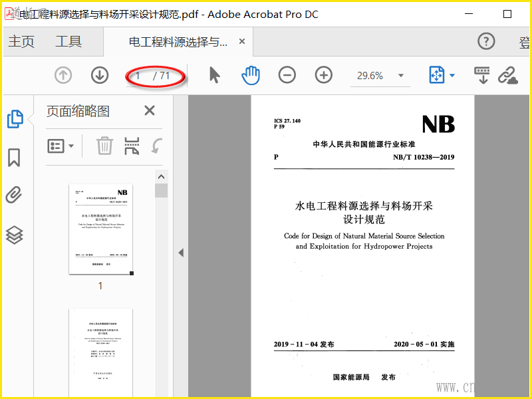Screen dimensions: 532x399
Task: Click the fit page display icon
Action: (x=437, y=75)
